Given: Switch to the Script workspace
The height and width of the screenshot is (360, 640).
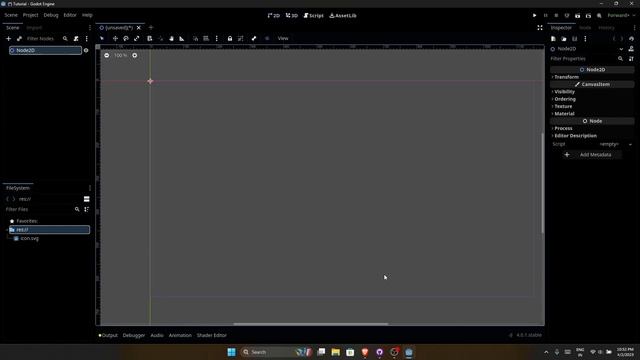Looking at the screenshot, I should (313, 16).
